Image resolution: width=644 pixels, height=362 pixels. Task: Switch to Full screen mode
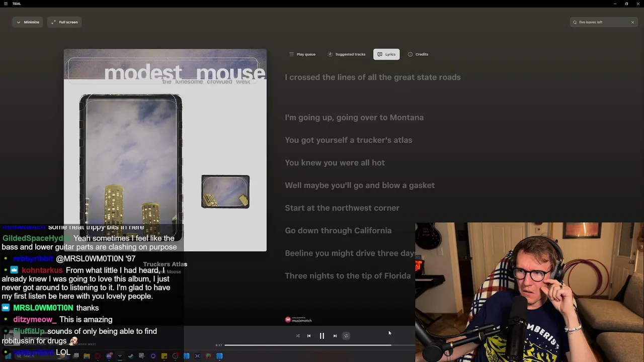click(x=64, y=22)
